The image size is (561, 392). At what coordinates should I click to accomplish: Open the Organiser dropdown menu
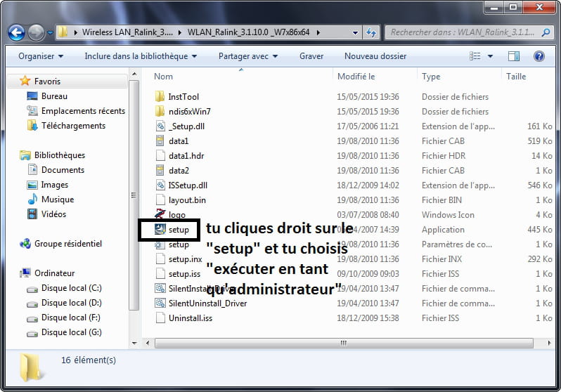point(41,56)
